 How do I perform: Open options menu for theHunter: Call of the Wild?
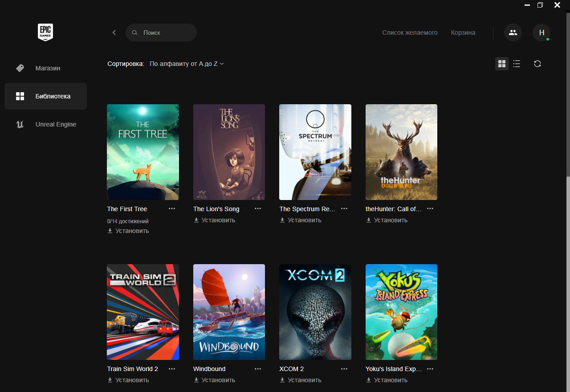430,208
